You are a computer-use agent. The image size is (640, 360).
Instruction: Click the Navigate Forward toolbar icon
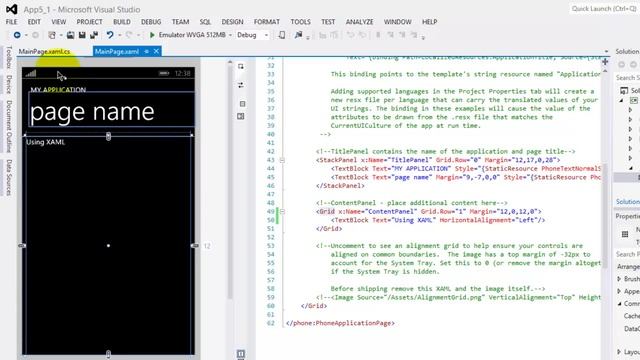(x=36, y=35)
